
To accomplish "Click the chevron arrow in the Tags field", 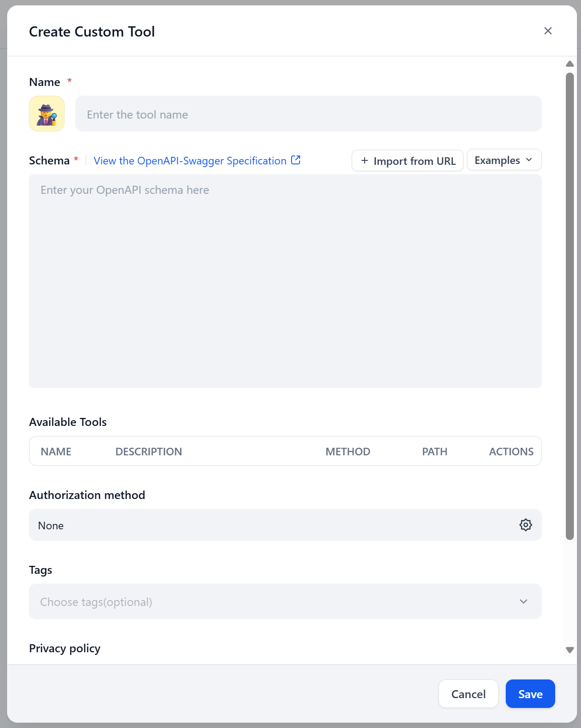I will pyautogui.click(x=524, y=601).
